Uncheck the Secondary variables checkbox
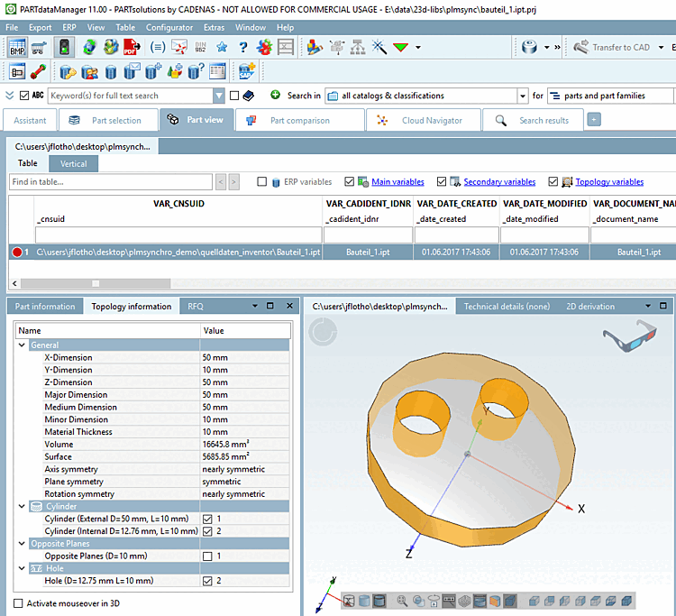This screenshot has width=676, height=616. [x=442, y=182]
